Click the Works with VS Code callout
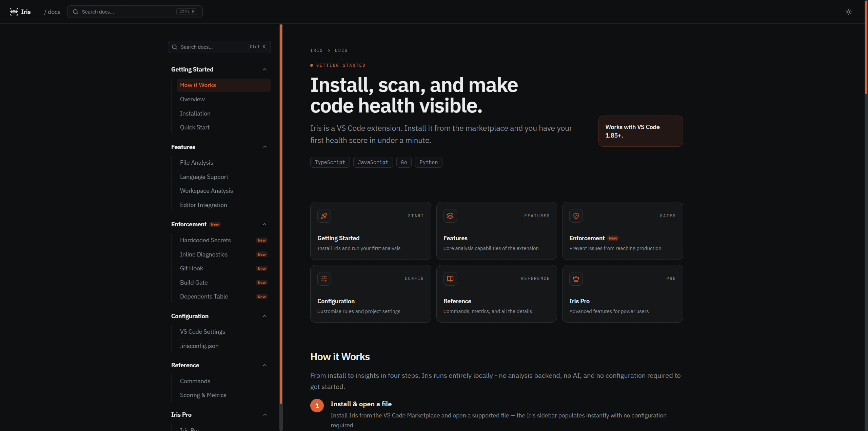 pos(640,131)
